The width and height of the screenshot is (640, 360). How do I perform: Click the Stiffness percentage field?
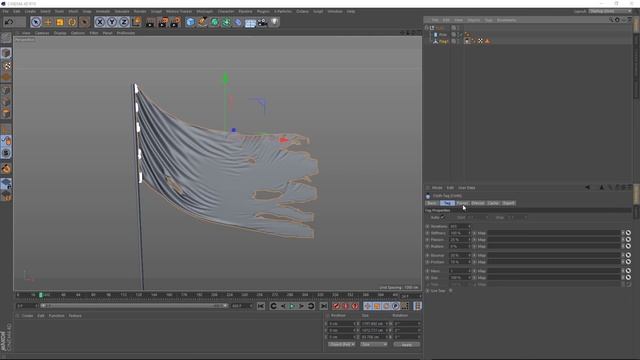(x=460, y=233)
